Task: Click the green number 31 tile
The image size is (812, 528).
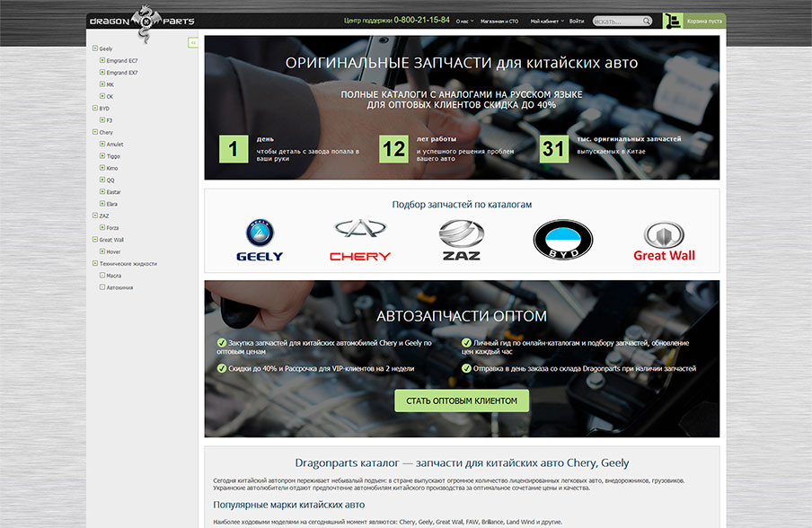Action: click(553, 149)
